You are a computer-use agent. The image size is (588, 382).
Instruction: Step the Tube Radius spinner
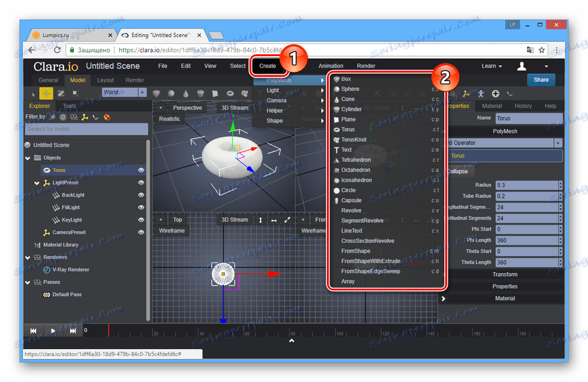pos(561,196)
